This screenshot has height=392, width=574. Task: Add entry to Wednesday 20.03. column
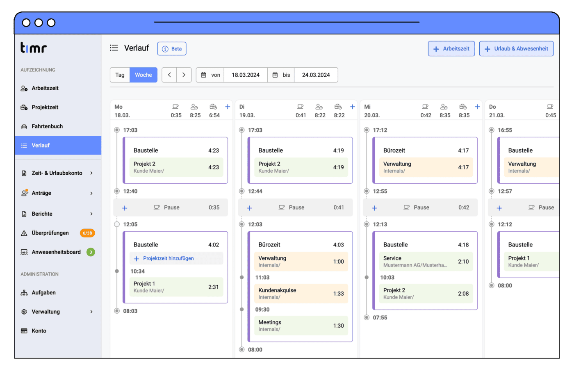pos(477,107)
